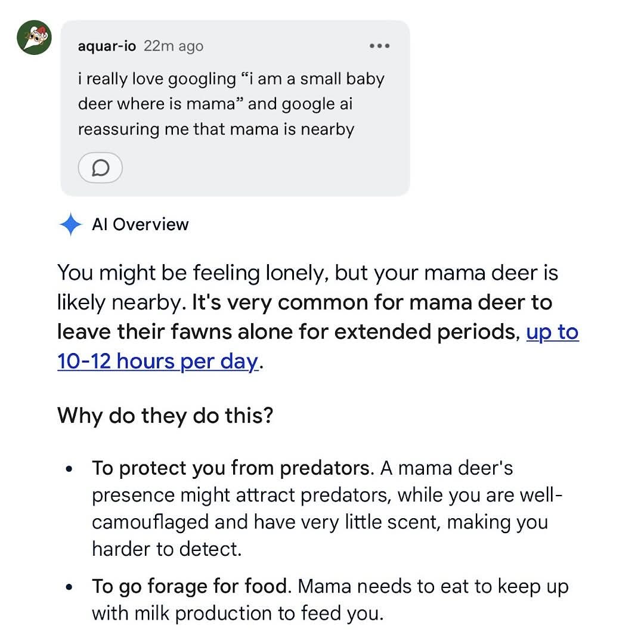This screenshot has height=644, width=644.
Task: Click the 'with milk production to feed you' line
Action: (238, 613)
